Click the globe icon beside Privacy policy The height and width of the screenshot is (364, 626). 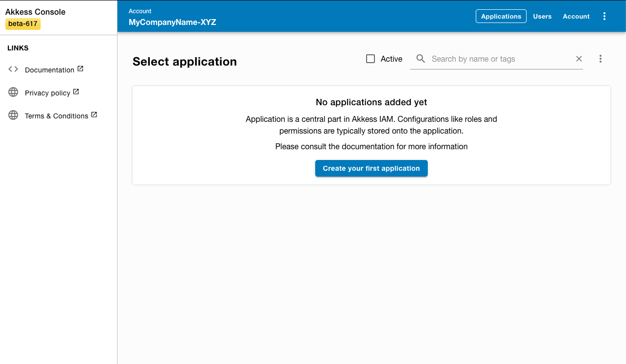[x=13, y=92]
